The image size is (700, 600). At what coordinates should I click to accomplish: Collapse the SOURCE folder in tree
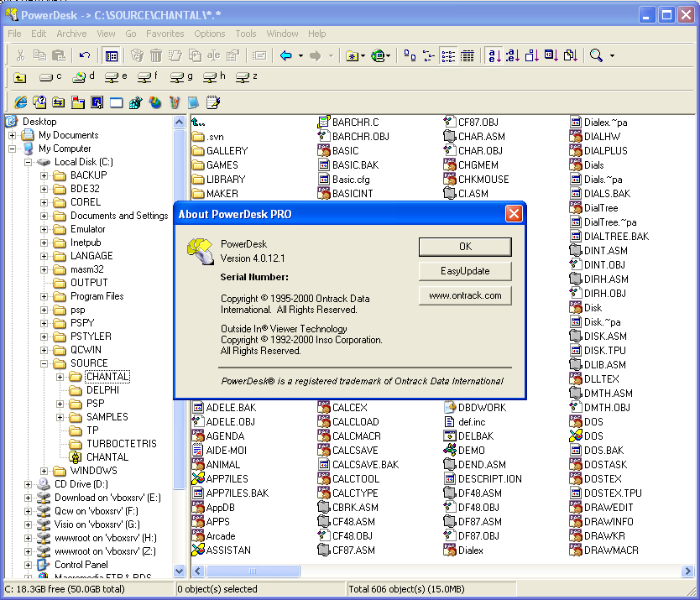click(x=44, y=363)
